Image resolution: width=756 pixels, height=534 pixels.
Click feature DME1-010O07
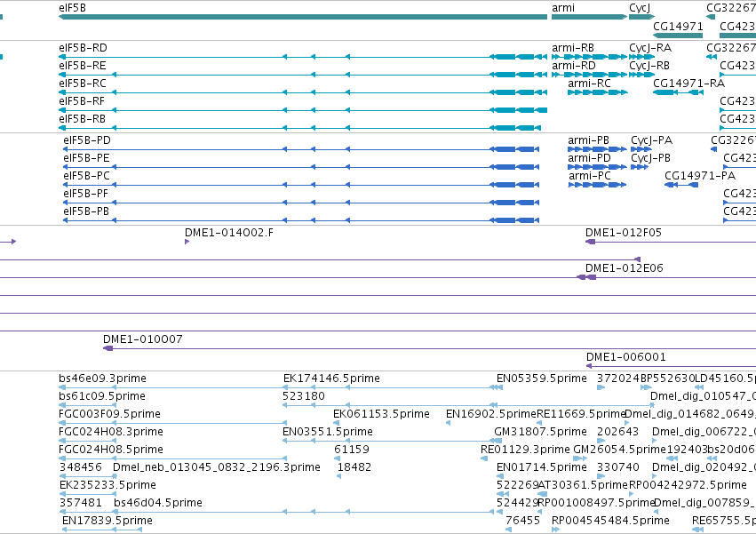[143, 339]
